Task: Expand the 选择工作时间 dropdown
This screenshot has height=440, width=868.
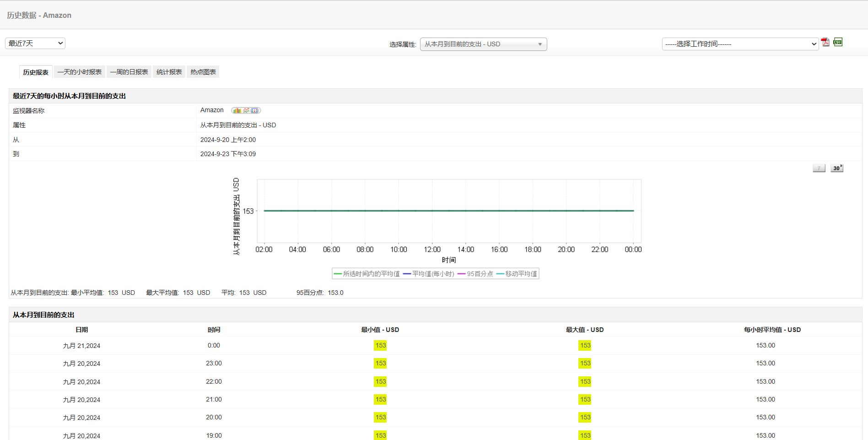Action: [740, 44]
